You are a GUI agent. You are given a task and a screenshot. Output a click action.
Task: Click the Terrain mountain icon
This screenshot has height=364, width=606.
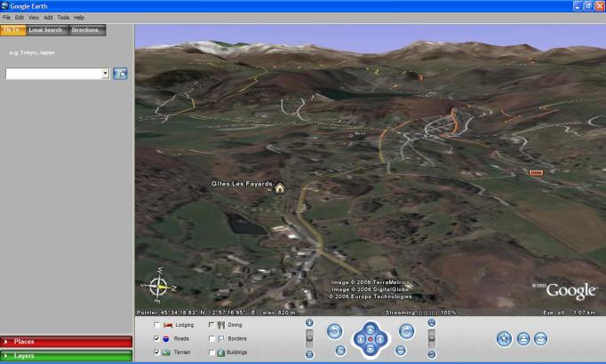[166, 352]
